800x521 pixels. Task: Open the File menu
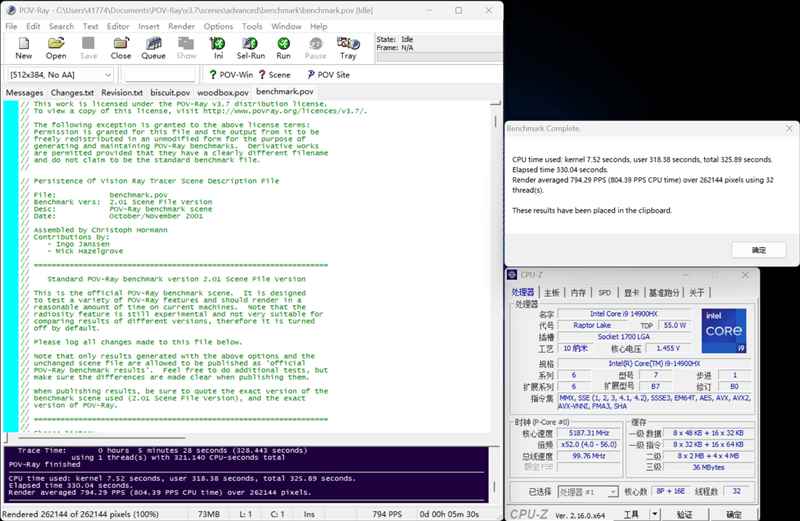[11, 27]
